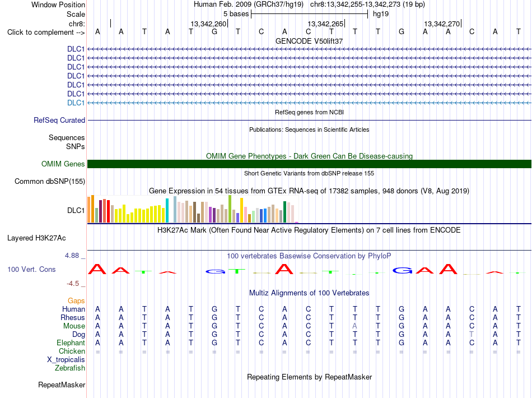Image resolution: width=532 pixels, height=398 pixels.
Task: Click the 'Common dbSNP(155)' label
Action: click(x=49, y=181)
